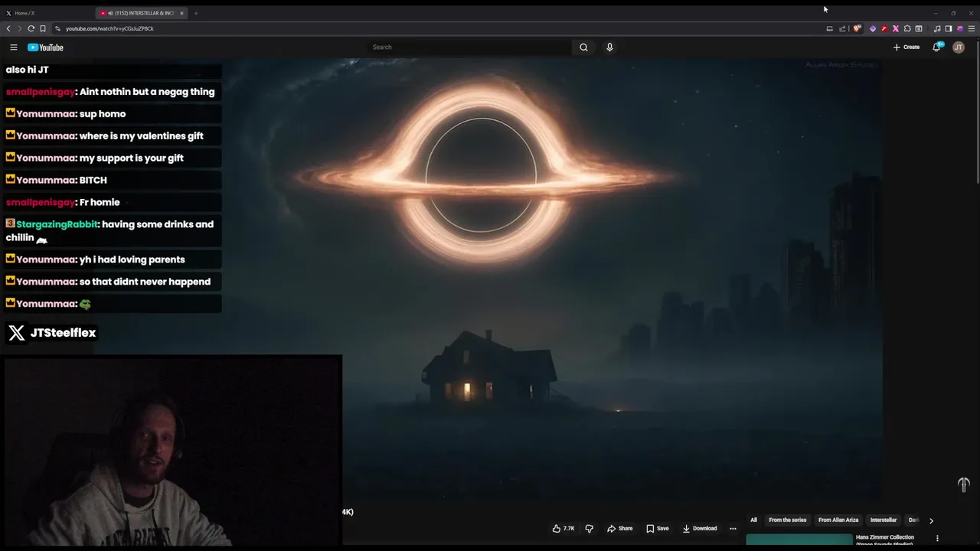Click the YouTube search magnifier button
Viewport: 980px width, 551px height.
583,47
